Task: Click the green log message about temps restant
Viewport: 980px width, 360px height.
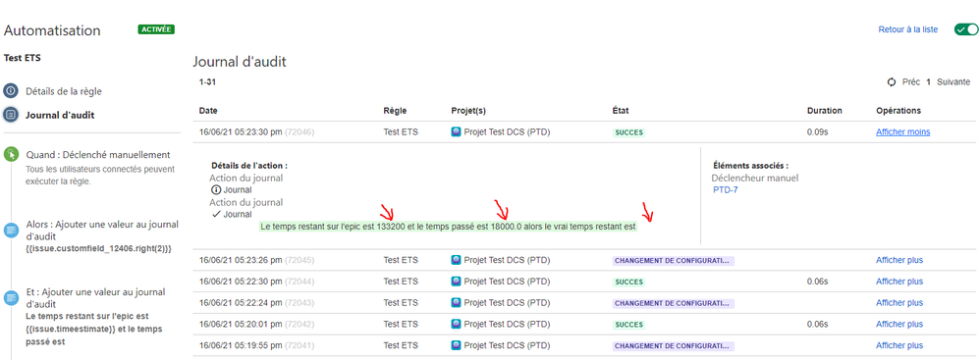Action: (x=448, y=228)
